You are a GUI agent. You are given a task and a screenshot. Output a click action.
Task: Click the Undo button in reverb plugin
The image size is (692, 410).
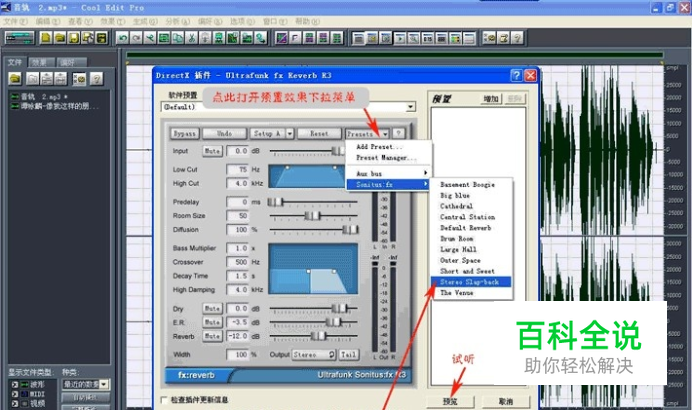tap(224, 133)
